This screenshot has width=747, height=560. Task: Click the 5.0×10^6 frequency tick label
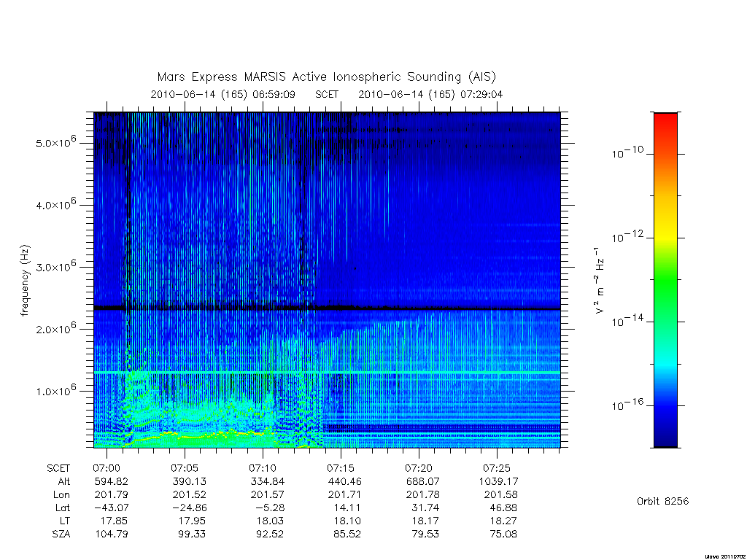[x=55, y=142]
